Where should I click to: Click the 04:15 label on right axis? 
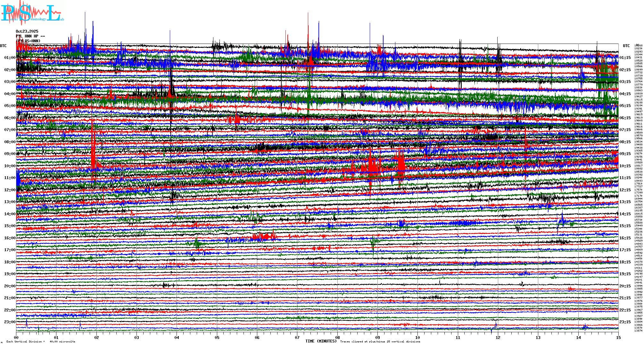pyautogui.click(x=625, y=94)
